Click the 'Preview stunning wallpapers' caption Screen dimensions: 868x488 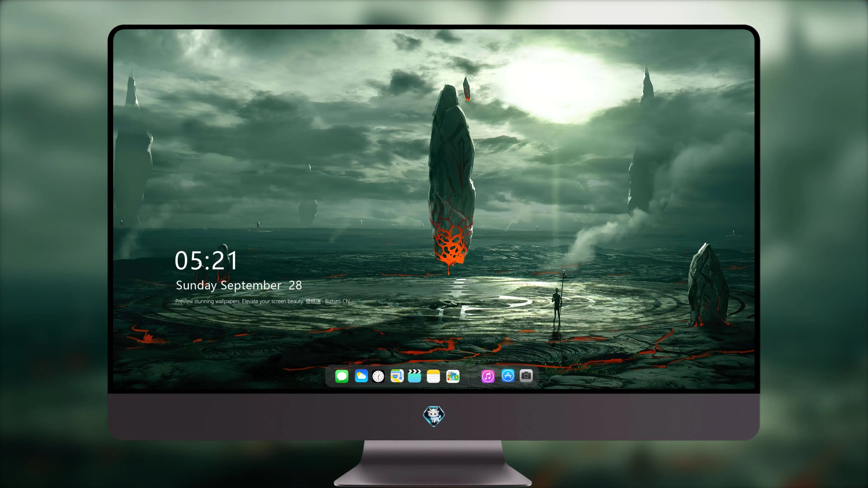tap(262, 301)
